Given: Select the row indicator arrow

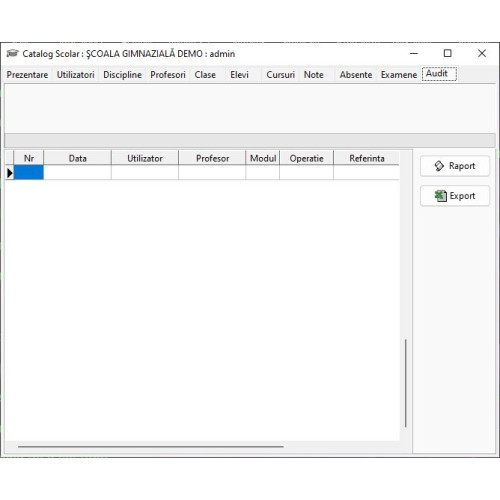Looking at the screenshot, I should (10, 173).
